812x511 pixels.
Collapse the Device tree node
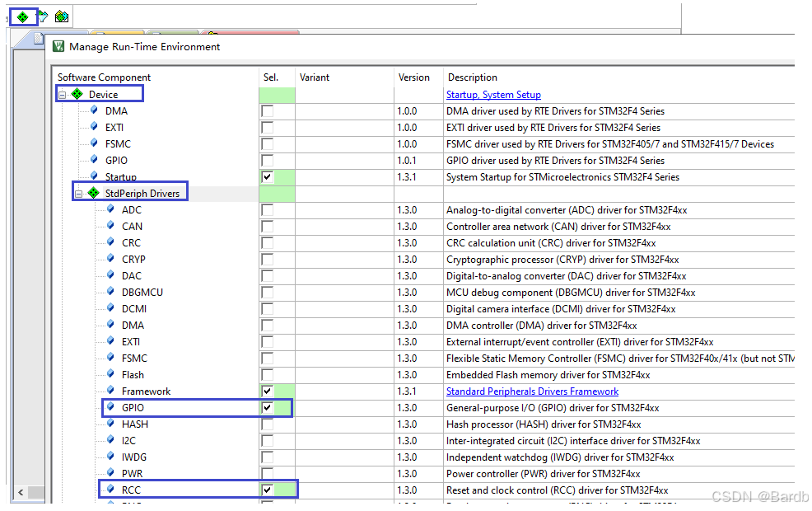pyautogui.click(x=62, y=95)
